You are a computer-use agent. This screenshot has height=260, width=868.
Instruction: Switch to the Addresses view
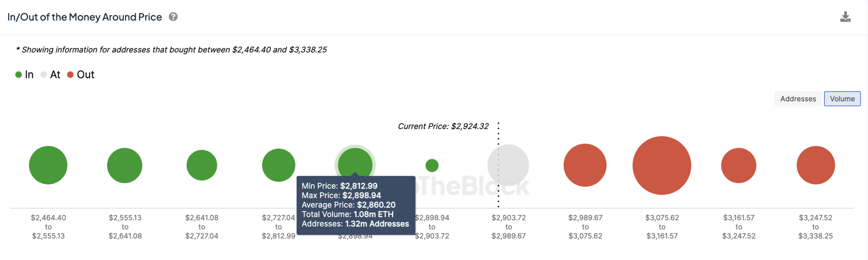[798, 99]
